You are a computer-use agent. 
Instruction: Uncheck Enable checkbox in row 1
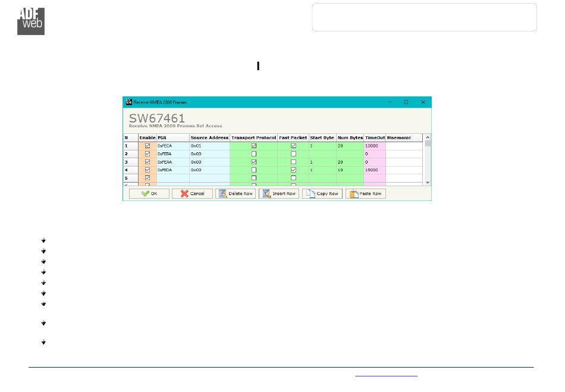(x=147, y=146)
